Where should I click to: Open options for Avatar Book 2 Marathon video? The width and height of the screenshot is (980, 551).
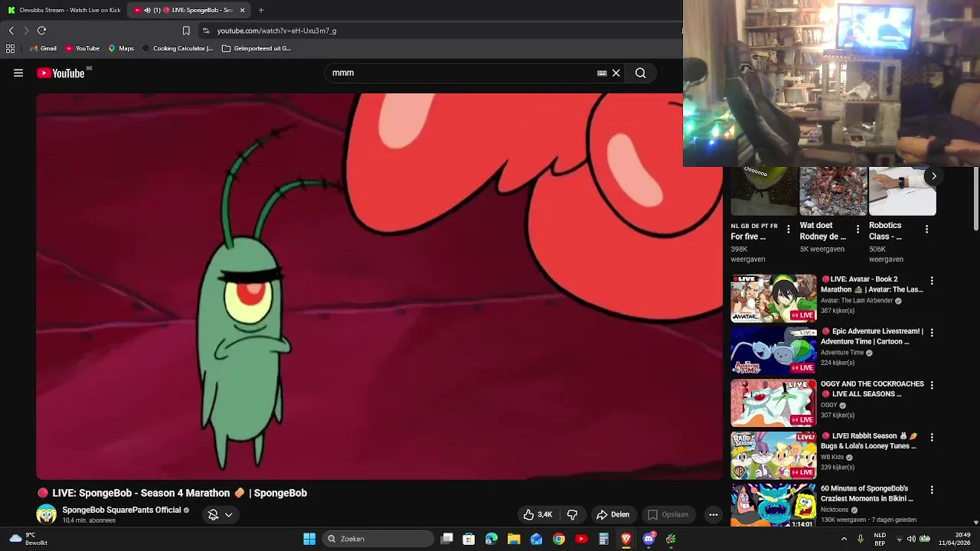[932, 281]
